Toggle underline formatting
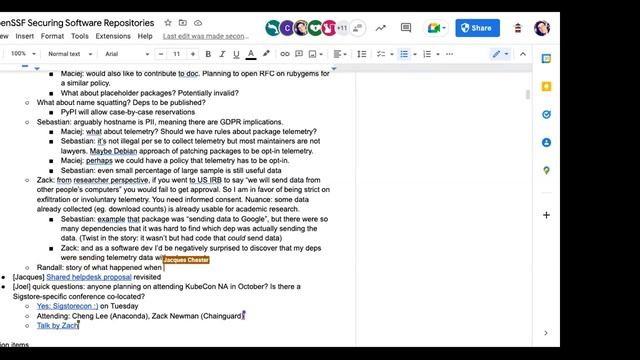Screen dimensions: 640x360 [x=236, y=54]
